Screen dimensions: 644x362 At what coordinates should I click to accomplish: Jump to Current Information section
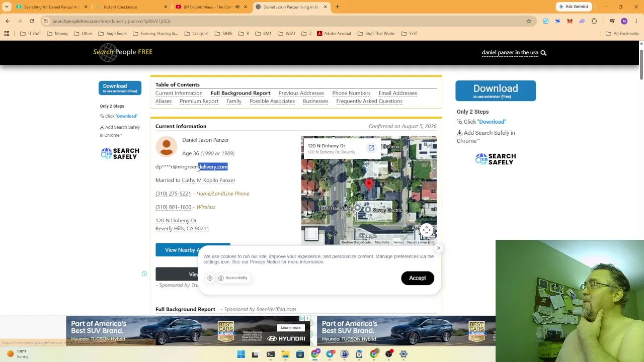[179, 93]
